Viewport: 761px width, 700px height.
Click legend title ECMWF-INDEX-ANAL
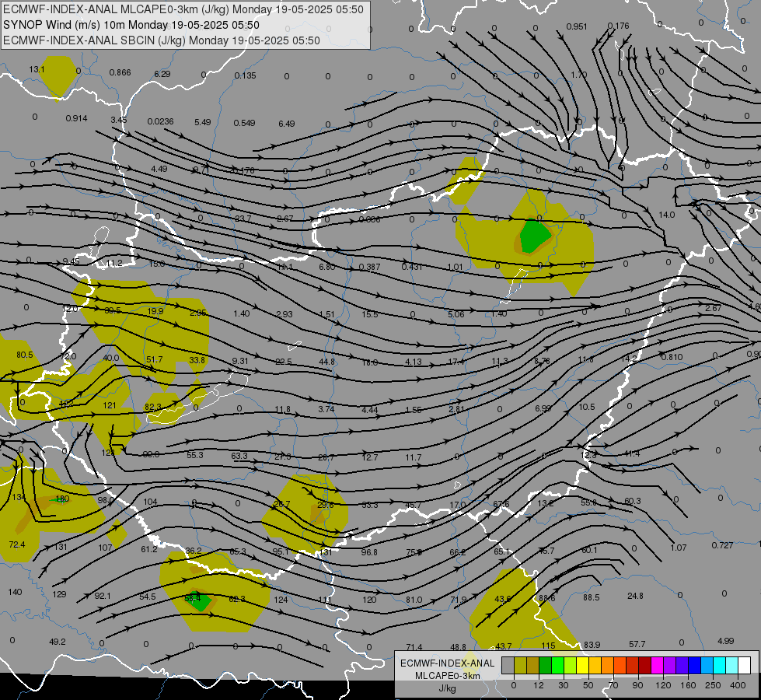pos(448,663)
